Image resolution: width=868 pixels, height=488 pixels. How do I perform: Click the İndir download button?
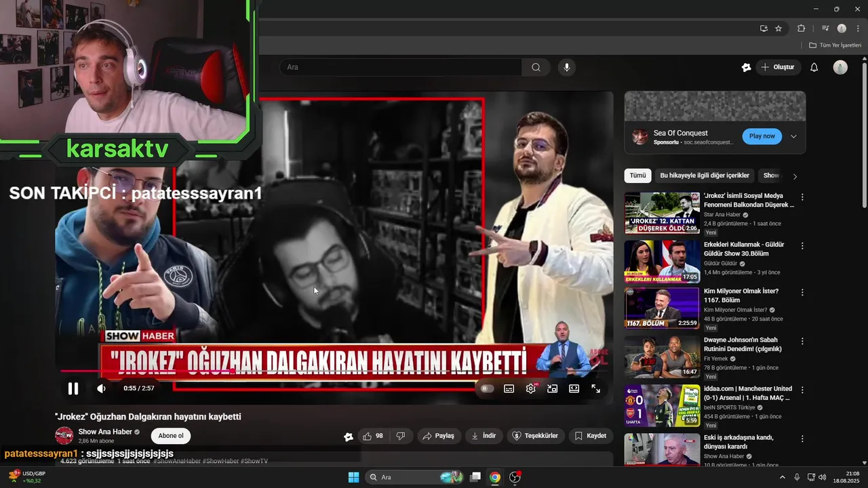(x=484, y=436)
